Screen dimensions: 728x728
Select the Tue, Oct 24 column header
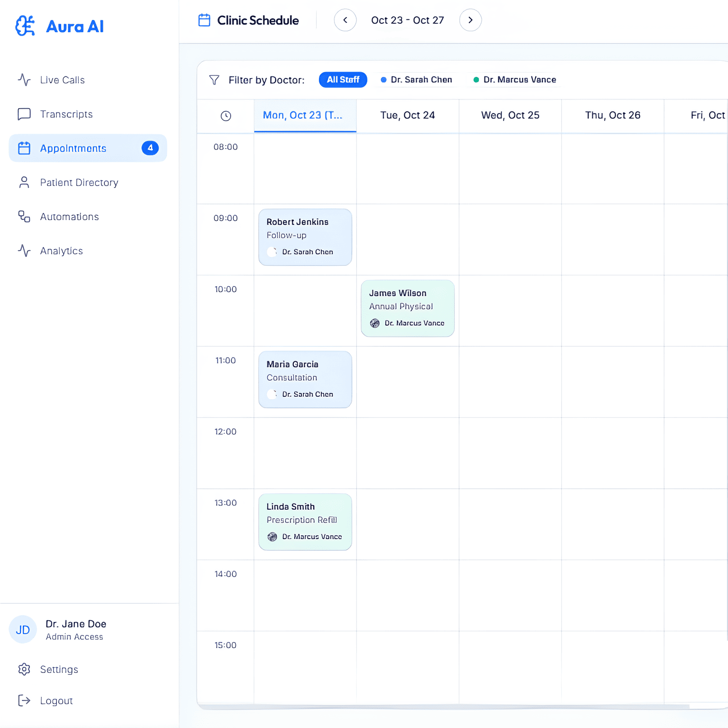(x=407, y=115)
